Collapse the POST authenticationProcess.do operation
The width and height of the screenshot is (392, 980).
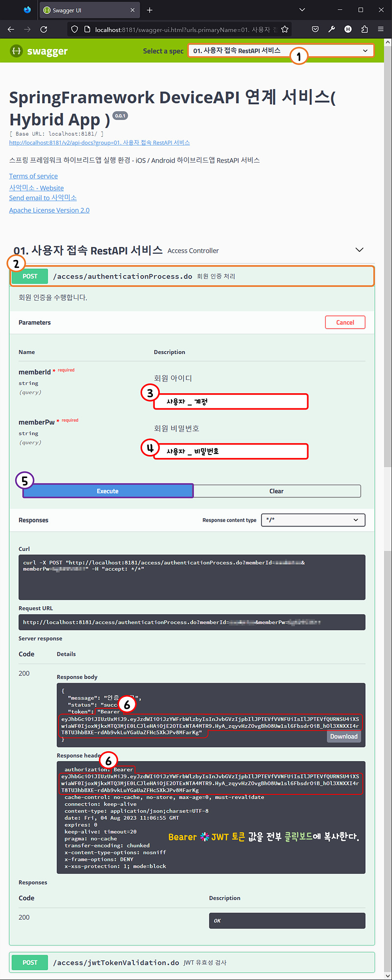[192, 276]
